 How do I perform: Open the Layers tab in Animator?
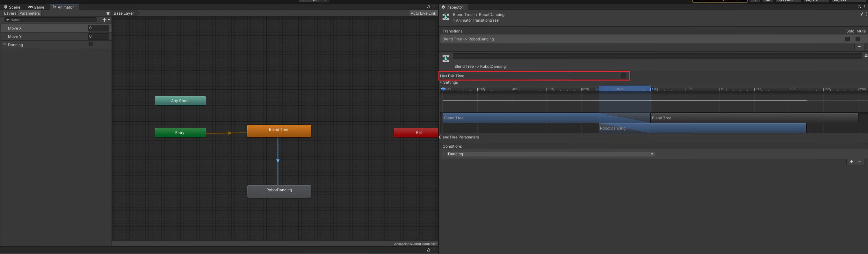point(10,13)
